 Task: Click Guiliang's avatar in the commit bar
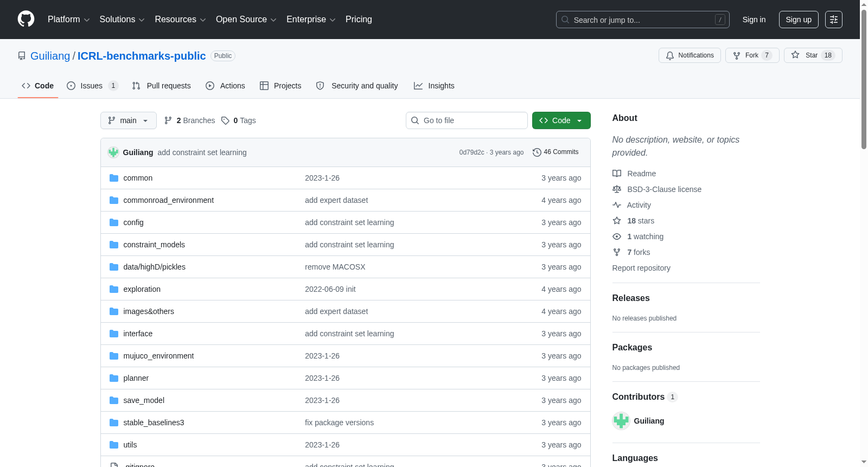tap(113, 152)
